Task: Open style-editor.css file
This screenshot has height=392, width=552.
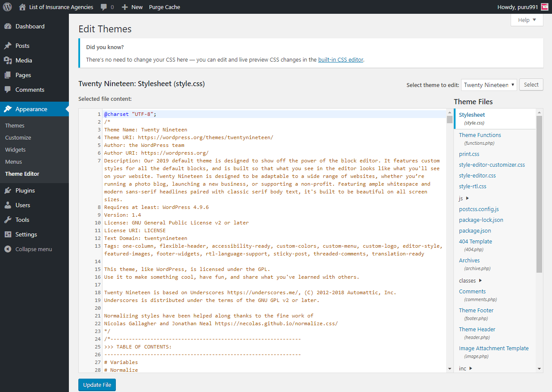Action: [477, 175]
